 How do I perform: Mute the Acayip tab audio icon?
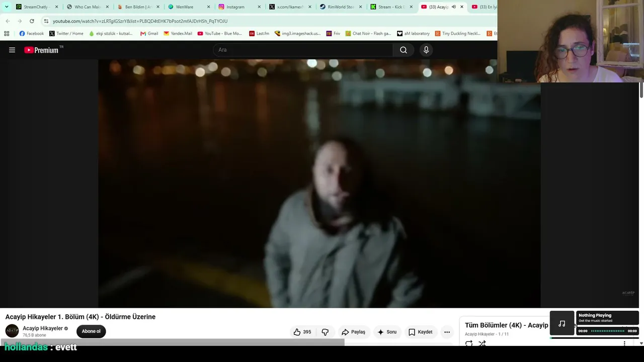pyautogui.click(x=454, y=7)
